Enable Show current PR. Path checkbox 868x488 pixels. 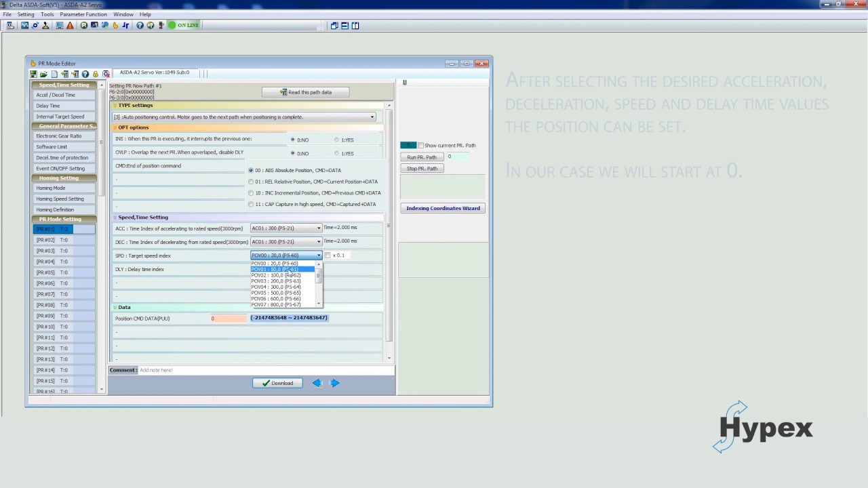click(x=420, y=145)
